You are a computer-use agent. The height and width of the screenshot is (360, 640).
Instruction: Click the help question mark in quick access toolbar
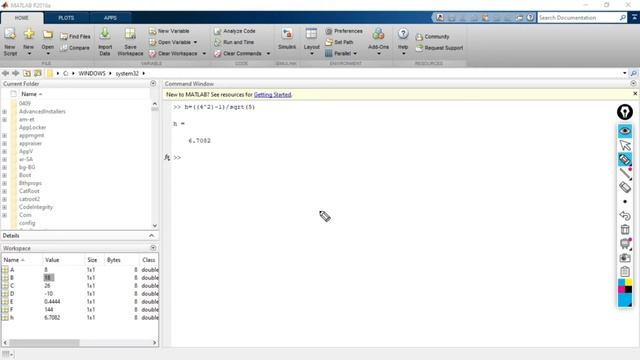[x=530, y=18]
